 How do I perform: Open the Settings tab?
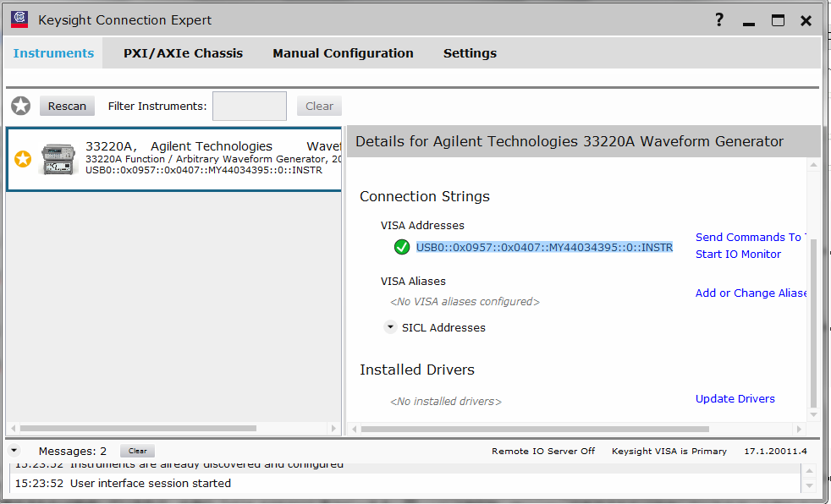[470, 52]
